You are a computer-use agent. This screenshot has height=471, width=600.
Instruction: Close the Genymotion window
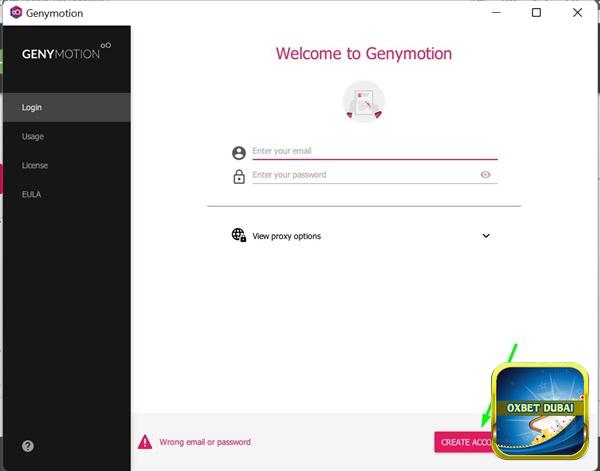[577, 13]
